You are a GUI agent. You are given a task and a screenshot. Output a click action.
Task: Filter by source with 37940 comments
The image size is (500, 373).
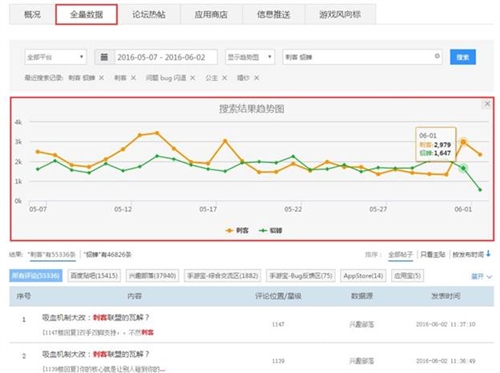point(152,276)
